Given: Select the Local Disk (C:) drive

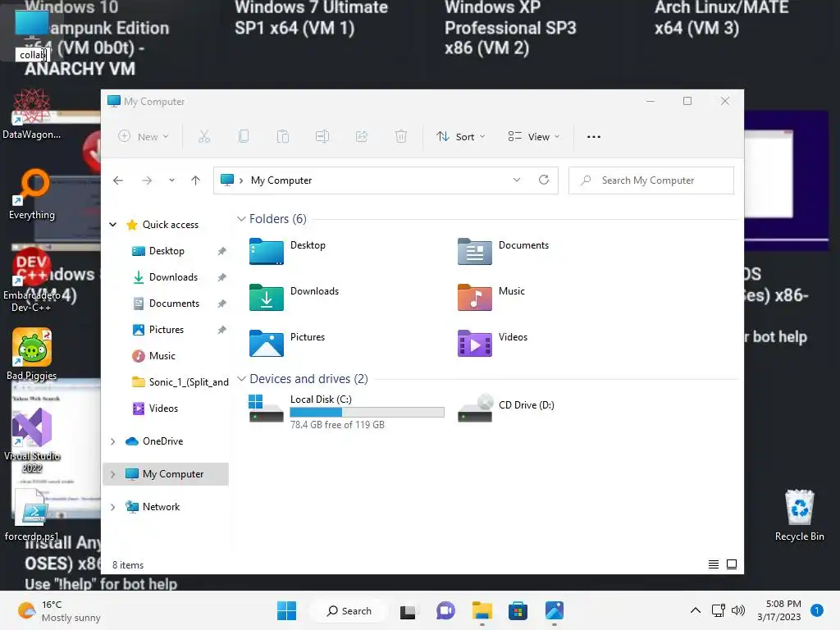Looking at the screenshot, I should [347, 411].
